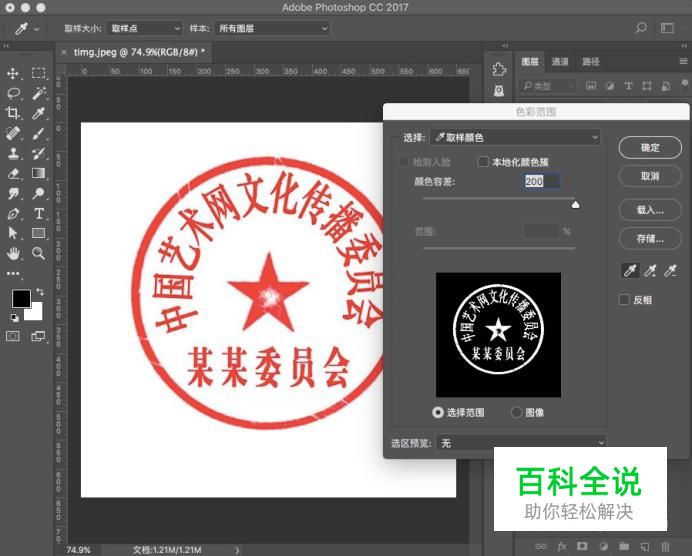The width and height of the screenshot is (692, 556).
Task: Select the Hand tool
Action: tap(13, 253)
